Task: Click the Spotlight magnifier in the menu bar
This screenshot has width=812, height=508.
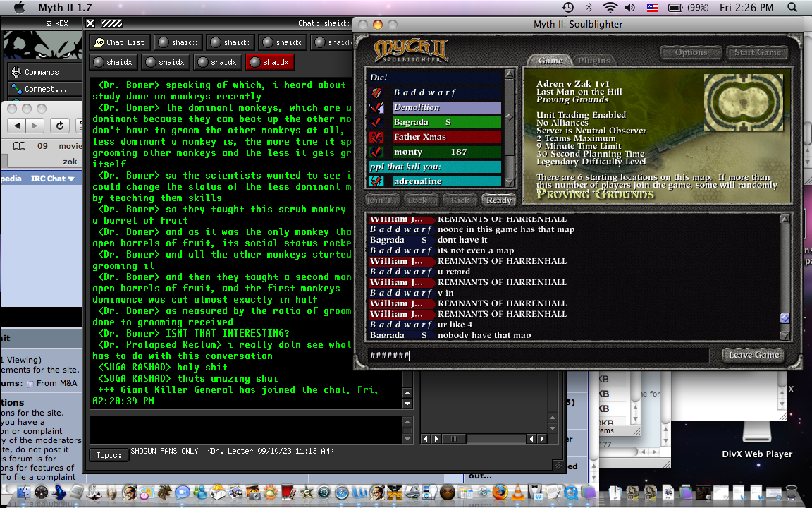Action: [x=792, y=7]
